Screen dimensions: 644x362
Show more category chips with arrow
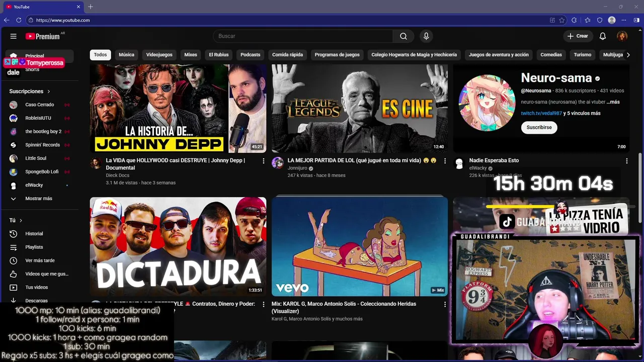627,55
